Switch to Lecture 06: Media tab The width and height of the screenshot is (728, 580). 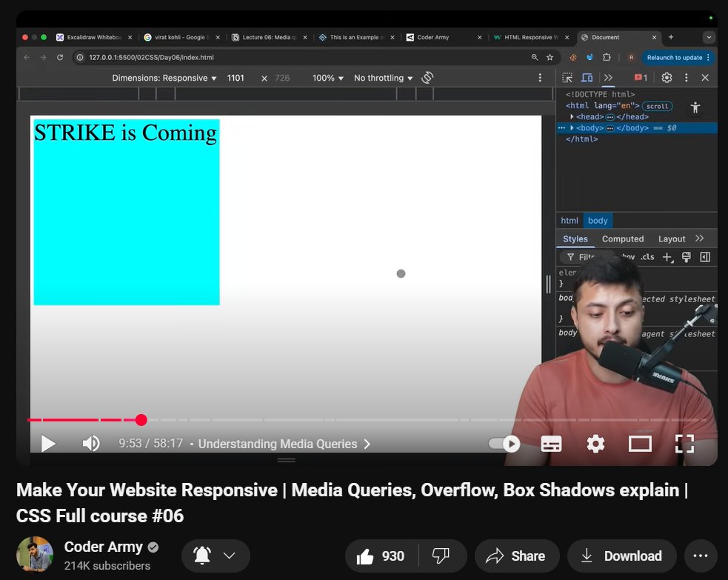[269, 37]
